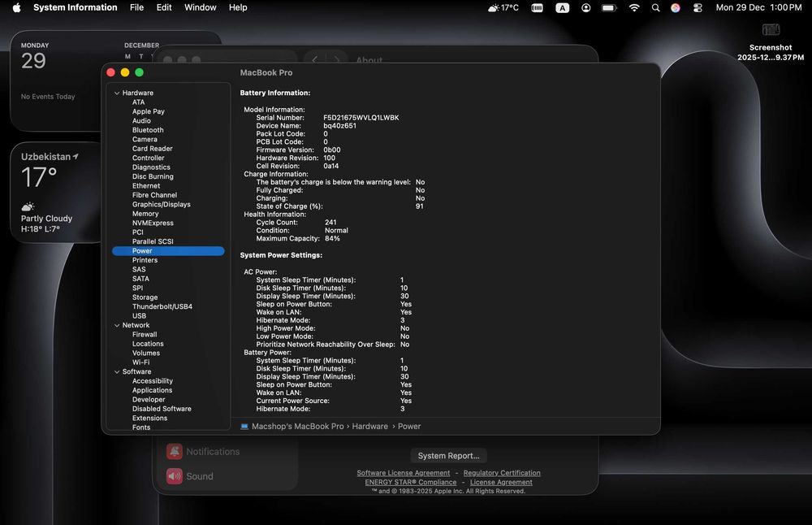The image size is (812, 525).
Task: Collapse the Network section
Action: point(117,325)
